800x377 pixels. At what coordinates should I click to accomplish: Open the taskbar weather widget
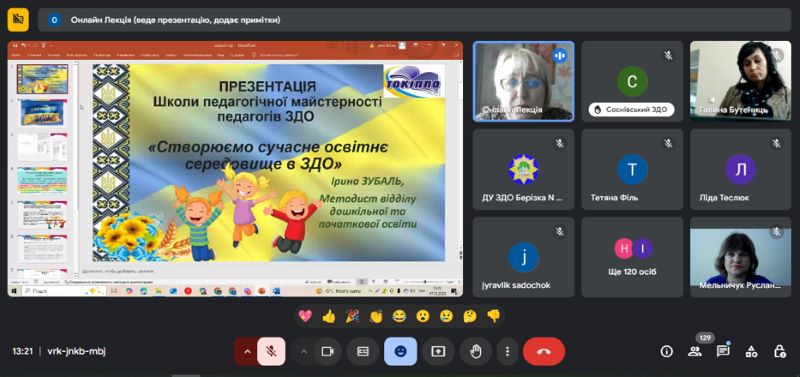339,291
